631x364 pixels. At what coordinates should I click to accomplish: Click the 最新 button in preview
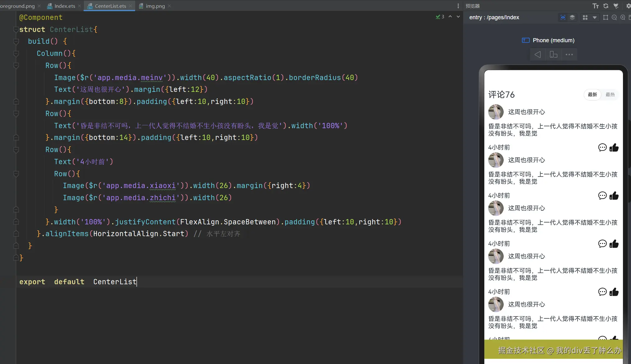592,95
